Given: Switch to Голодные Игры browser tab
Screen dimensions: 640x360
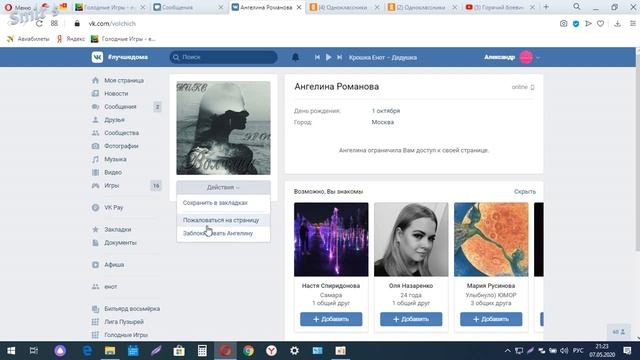Looking at the screenshot, I should [110, 7].
